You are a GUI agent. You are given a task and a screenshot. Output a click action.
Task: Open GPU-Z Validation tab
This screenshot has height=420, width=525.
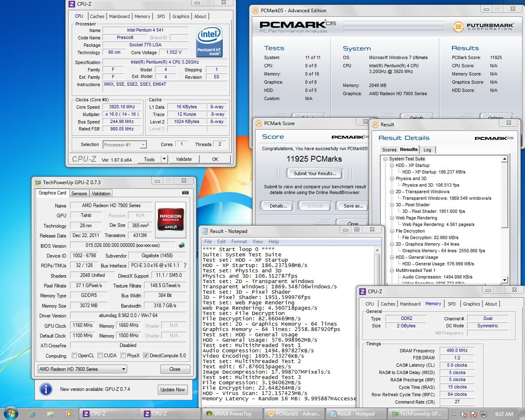point(101,194)
